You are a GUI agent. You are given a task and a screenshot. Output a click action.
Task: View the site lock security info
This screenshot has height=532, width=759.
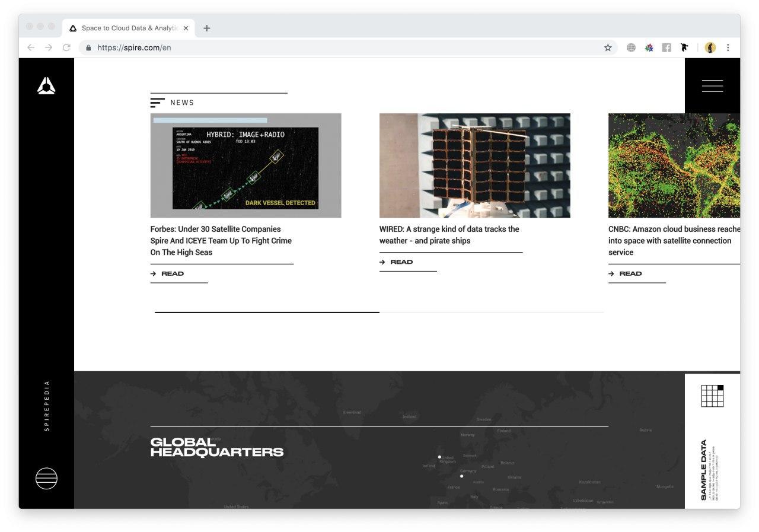pos(88,47)
